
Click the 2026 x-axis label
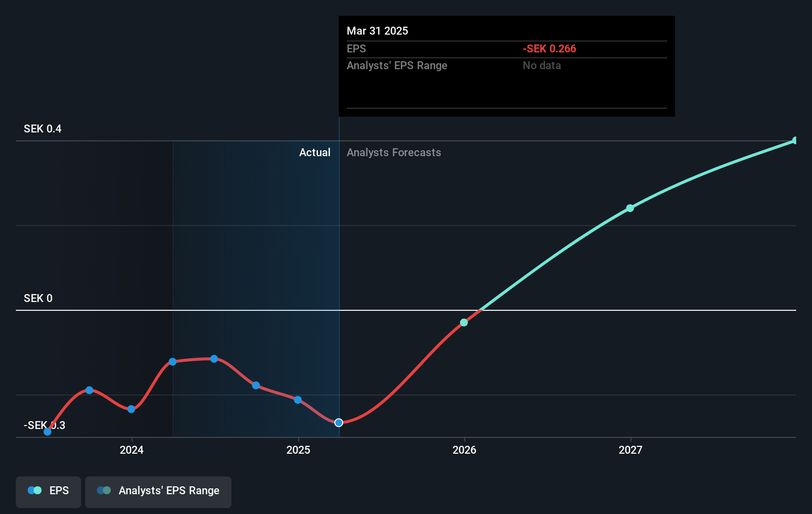464,450
